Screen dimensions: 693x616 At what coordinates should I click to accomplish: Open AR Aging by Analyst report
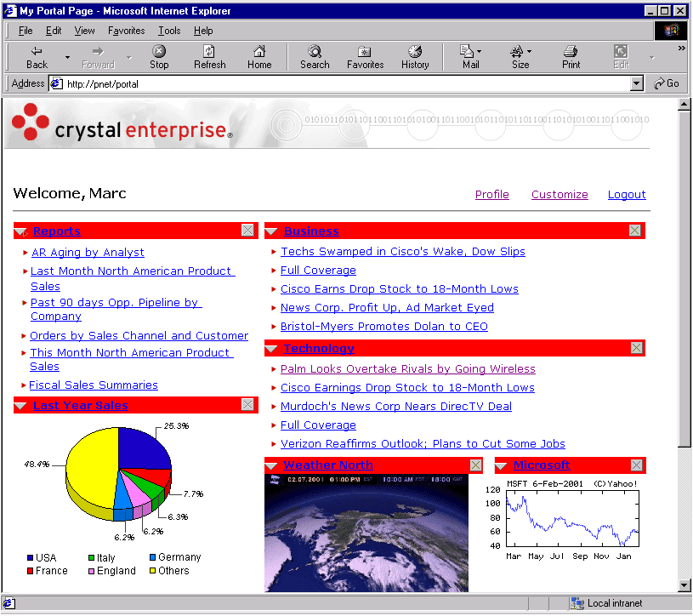(88, 252)
